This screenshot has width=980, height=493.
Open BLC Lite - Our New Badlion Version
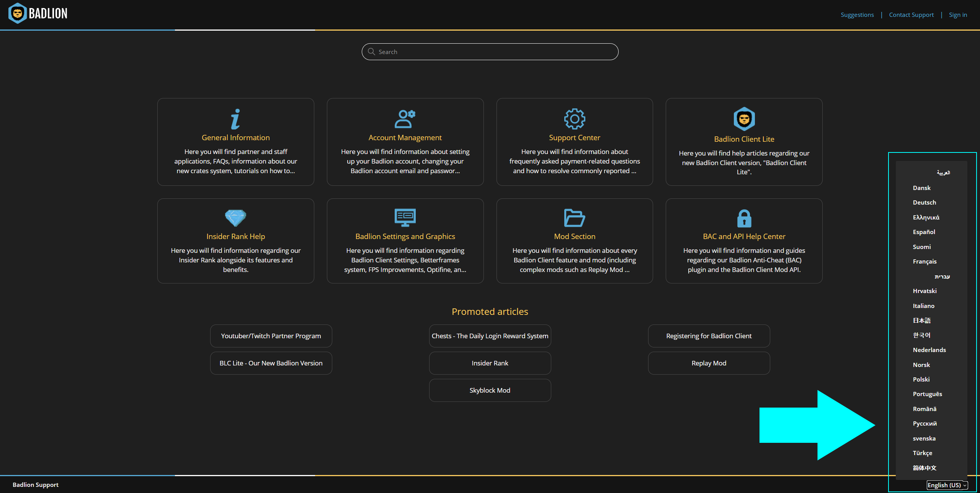click(271, 363)
